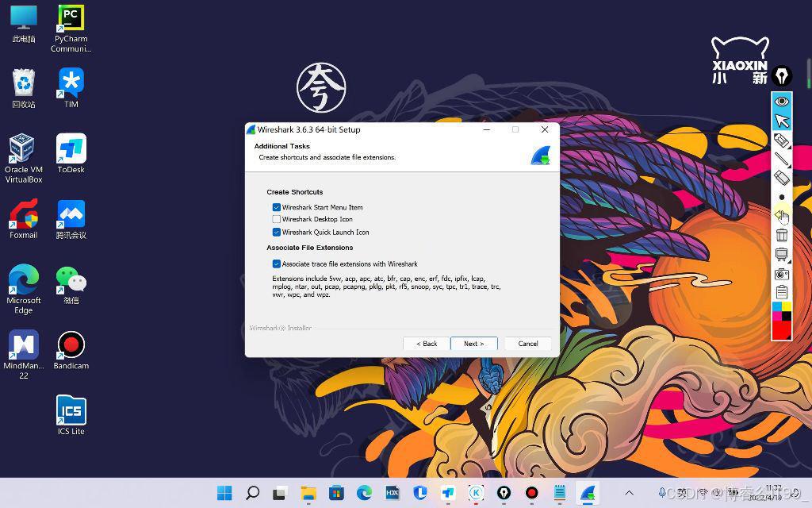Click the clipboard icon in annotation toolbar

click(x=781, y=292)
